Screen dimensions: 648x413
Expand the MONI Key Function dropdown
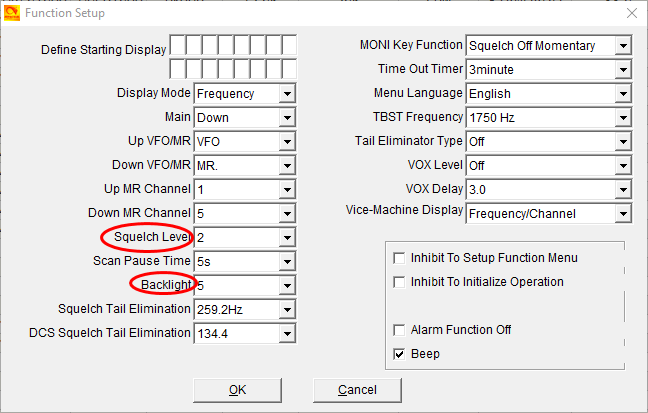pos(623,46)
